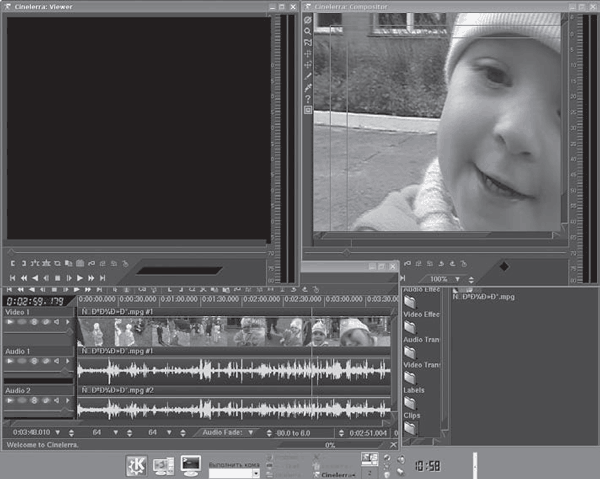Screen dimensions: 600x479
Task: Click the Video 1 clip thumbnail strip
Action: click(235, 332)
